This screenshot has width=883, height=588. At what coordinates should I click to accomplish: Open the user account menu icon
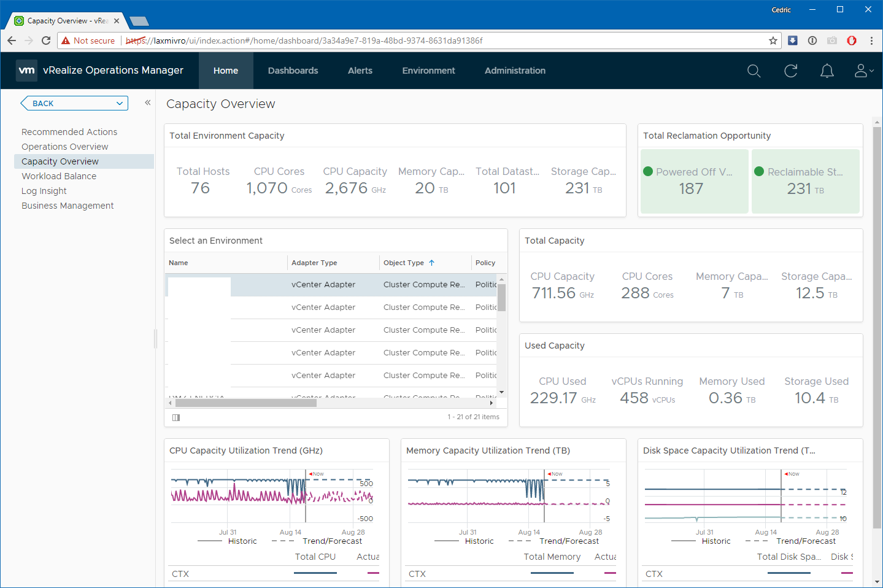(863, 71)
